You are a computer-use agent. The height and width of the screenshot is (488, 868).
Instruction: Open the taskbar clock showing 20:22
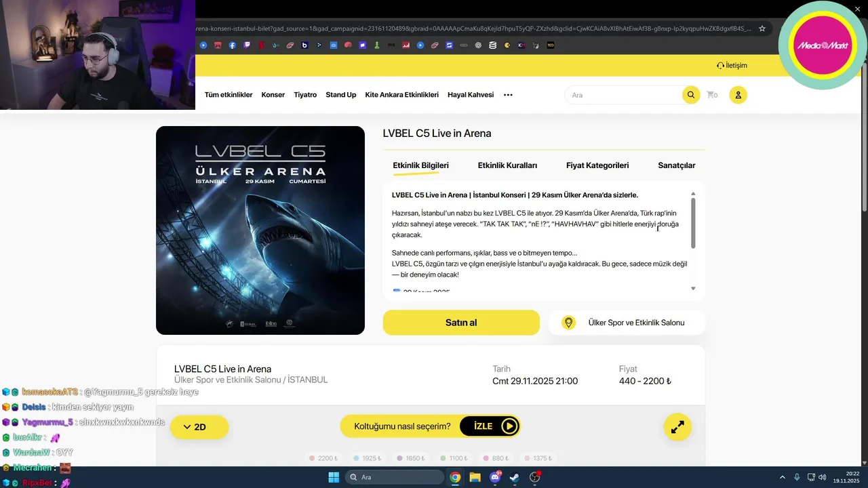[848, 477]
